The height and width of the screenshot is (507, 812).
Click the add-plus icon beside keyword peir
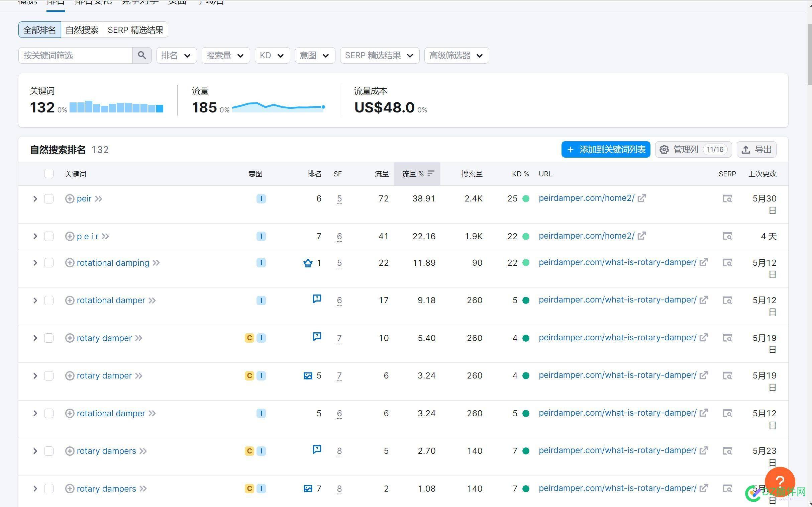point(70,199)
